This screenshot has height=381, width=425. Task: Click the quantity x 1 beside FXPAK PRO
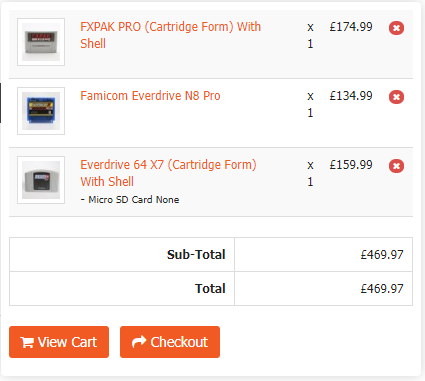(310, 35)
